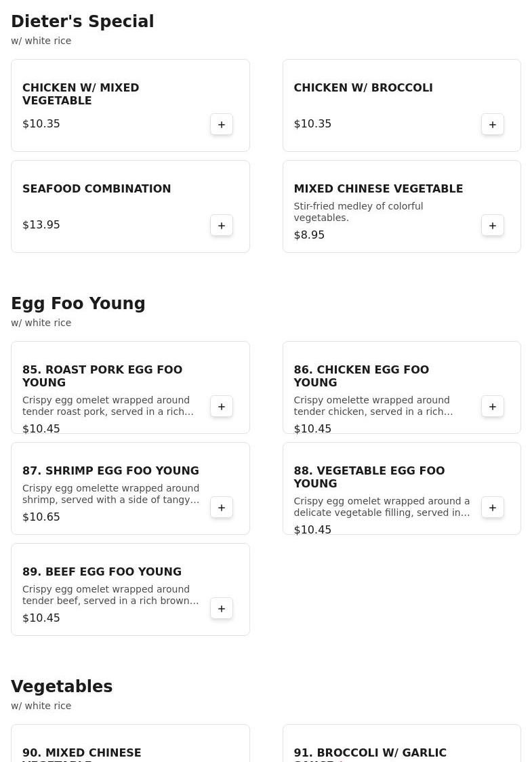Add Chicken w/ Mixed Vegetable to cart
This screenshot has width=532, height=762.
pyautogui.click(x=222, y=125)
